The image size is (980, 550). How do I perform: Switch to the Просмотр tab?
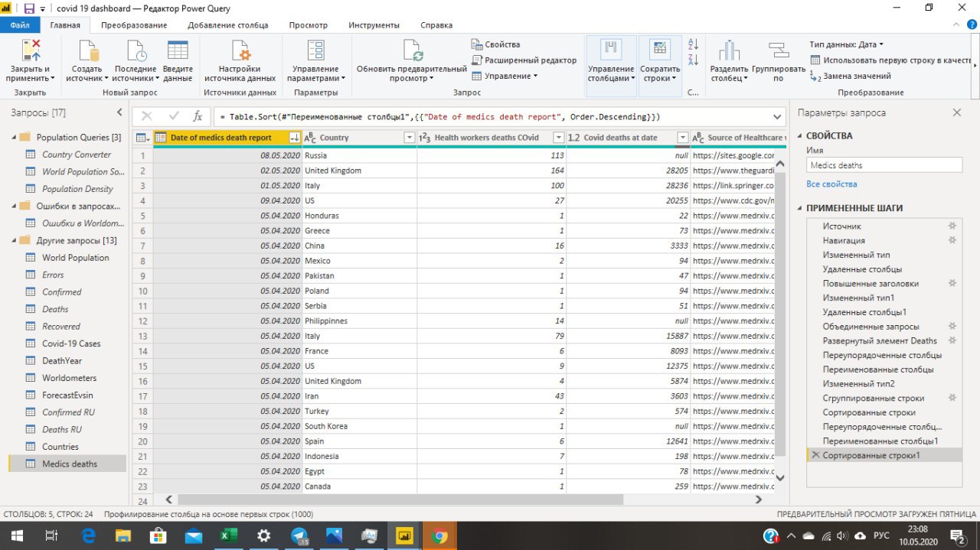[x=308, y=25]
